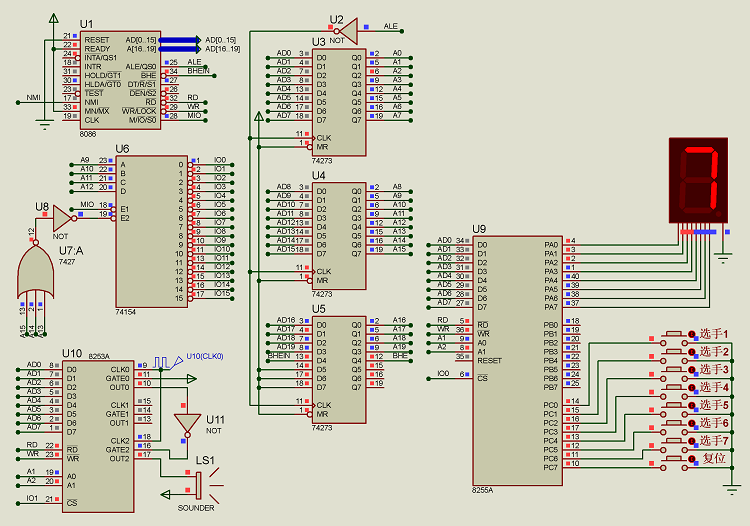Select the U5 74273 latch

[339, 370]
